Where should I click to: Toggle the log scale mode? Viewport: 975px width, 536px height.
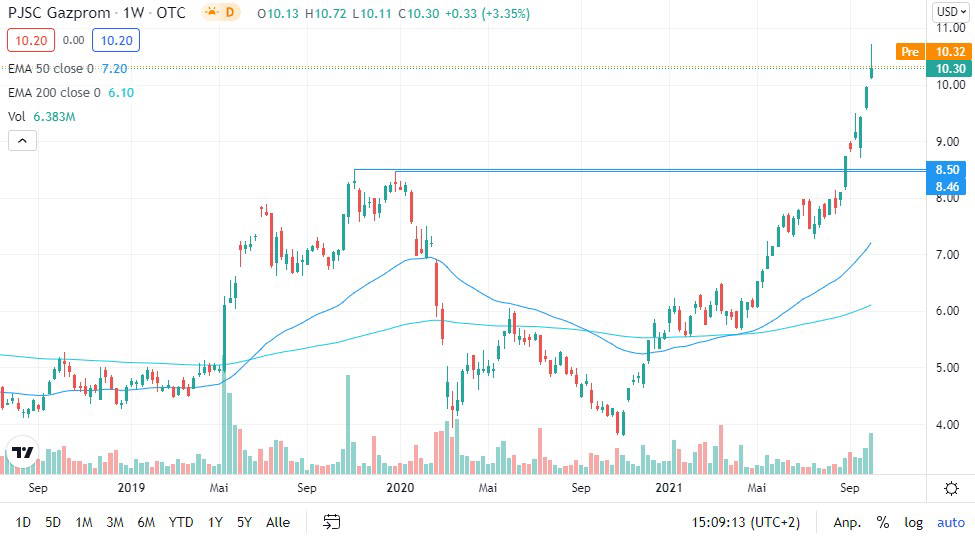click(913, 522)
